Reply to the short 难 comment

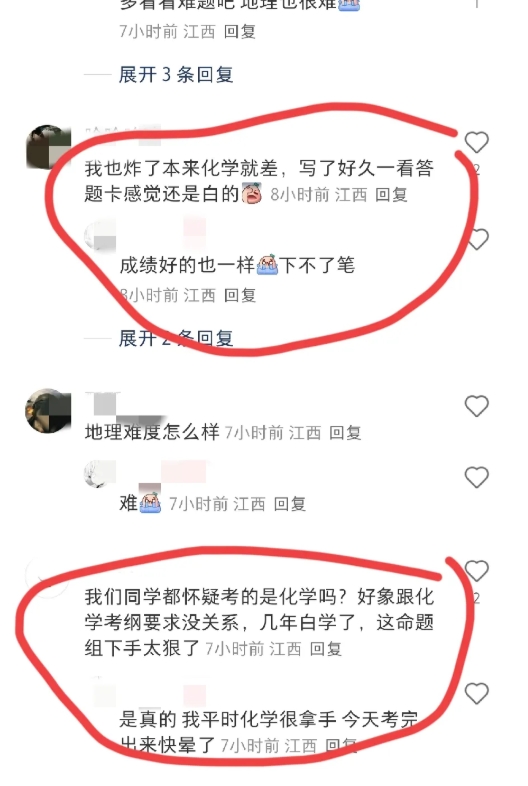click(290, 504)
